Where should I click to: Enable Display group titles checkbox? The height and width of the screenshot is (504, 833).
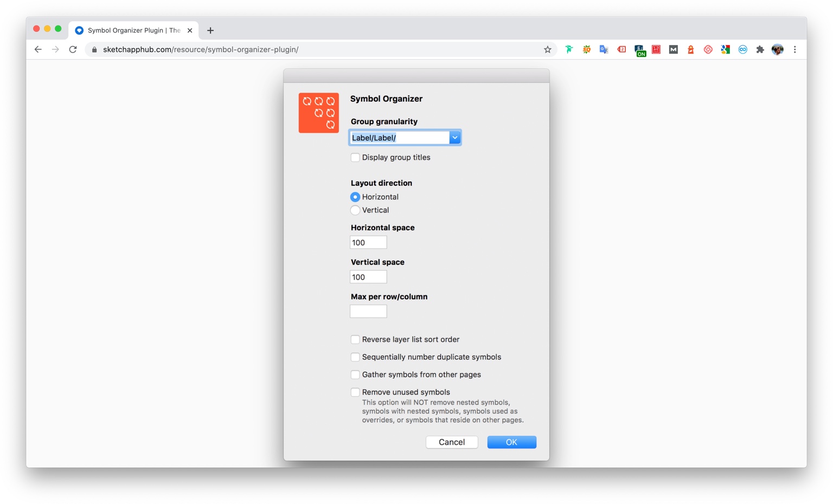tap(355, 157)
